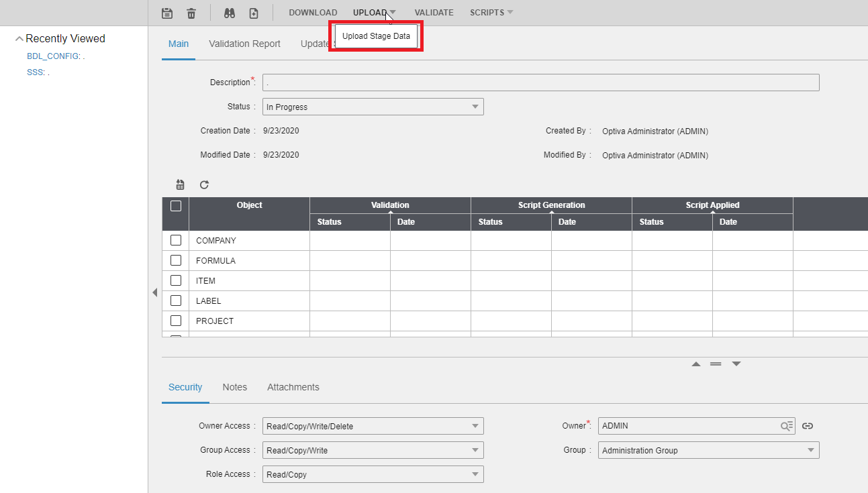This screenshot has height=493, width=868.
Task: Open the Group dropdown for Administration Group
Action: tap(708, 450)
